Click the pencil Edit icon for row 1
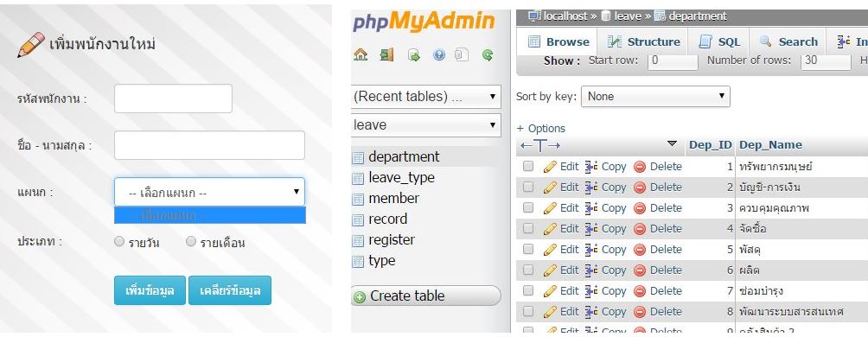Viewport: 868px width, 337px height. pyautogui.click(x=550, y=167)
